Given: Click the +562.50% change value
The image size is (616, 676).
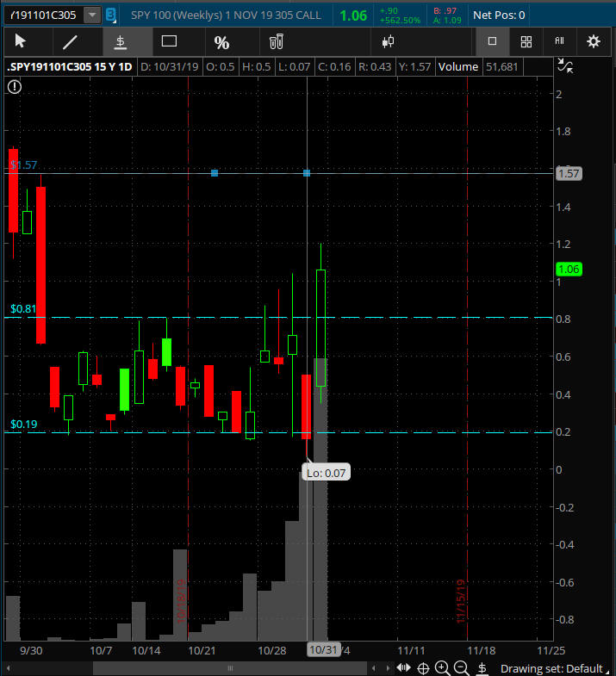Looking at the screenshot, I should point(400,21).
